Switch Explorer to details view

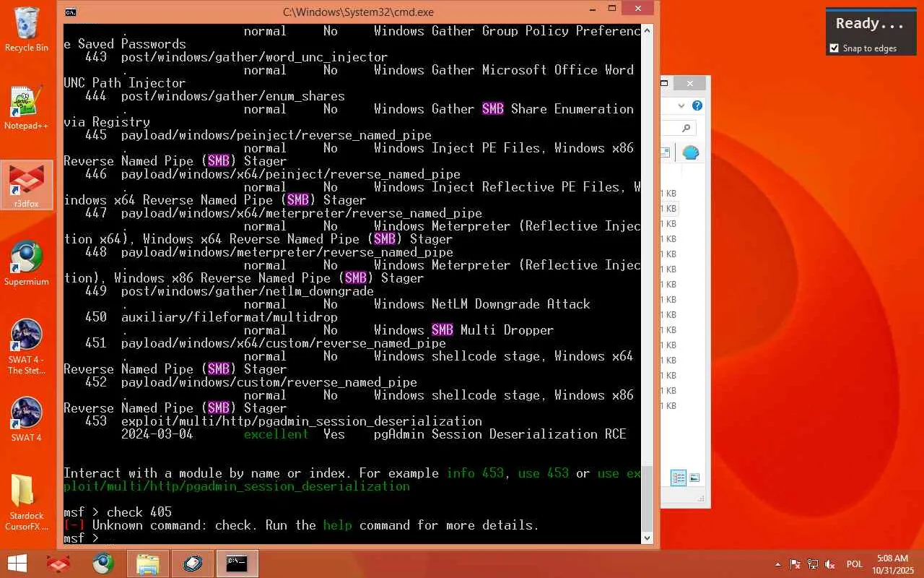679,478
